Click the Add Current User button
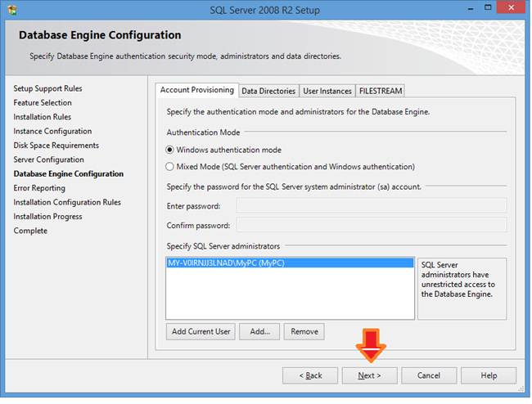Viewport: 532px width, 404px height. pyautogui.click(x=201, y=331)
